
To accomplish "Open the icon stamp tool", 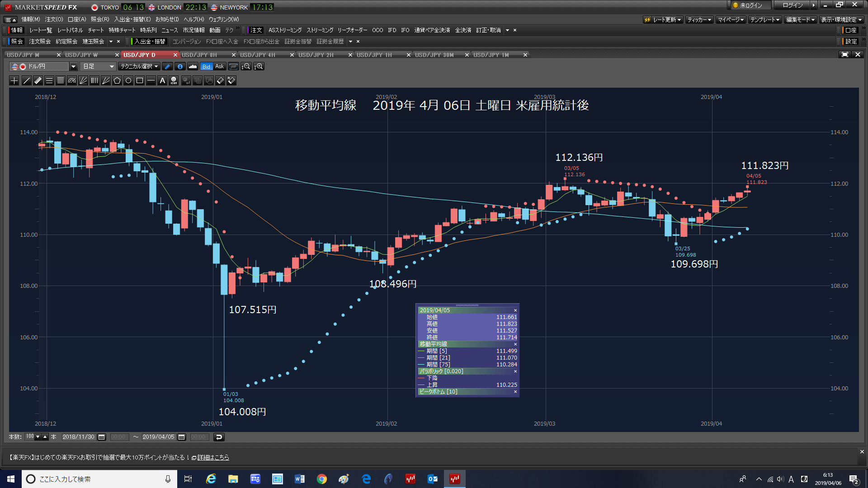I will click(x=174, y=80).
